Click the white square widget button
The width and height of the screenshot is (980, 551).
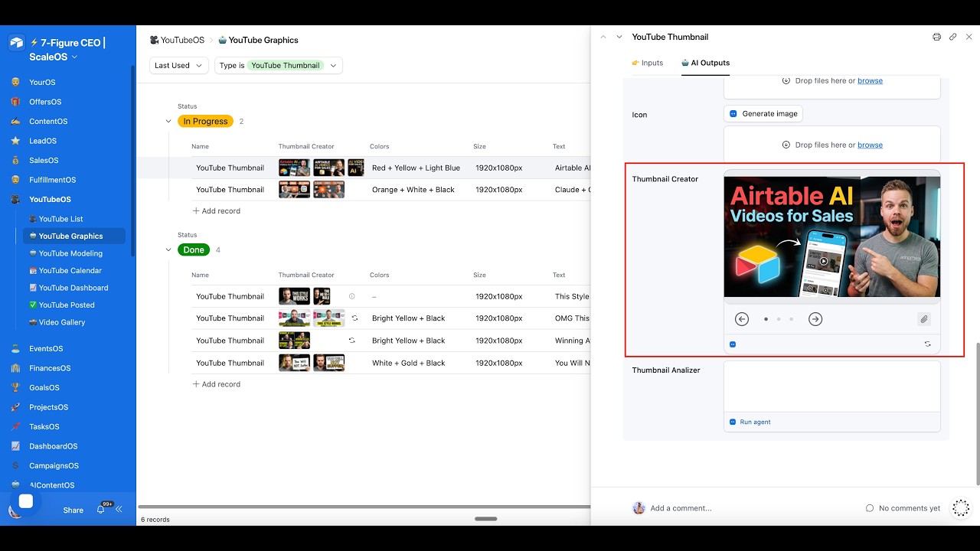[x=25, y=501]
